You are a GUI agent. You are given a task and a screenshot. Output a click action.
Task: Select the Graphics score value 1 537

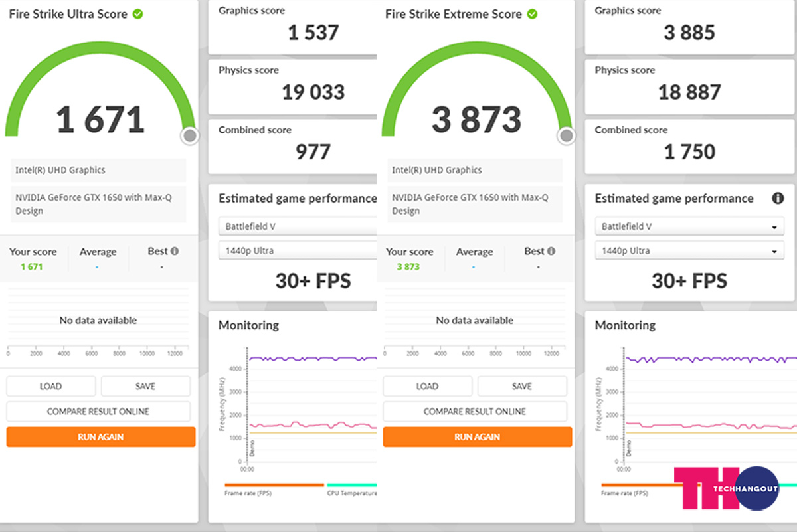tap(313, 33)
